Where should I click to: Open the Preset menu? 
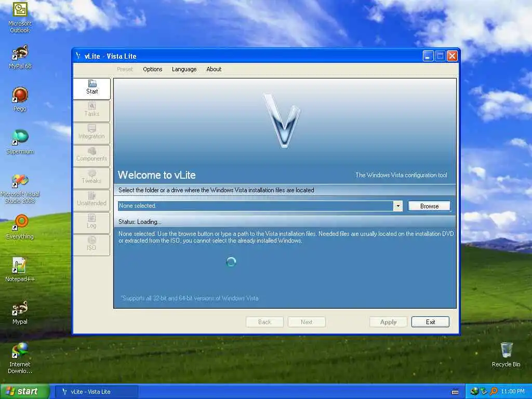[x=125, y=69]
